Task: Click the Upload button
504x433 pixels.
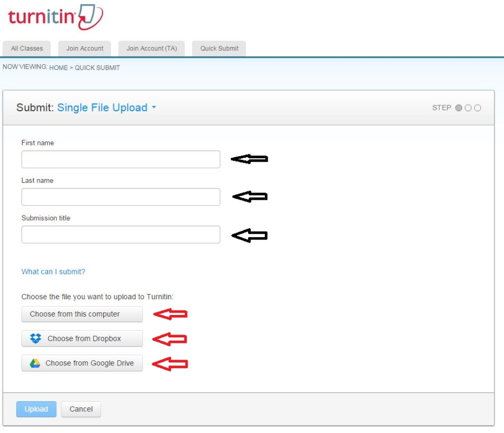Action: click(x=36, y=410)
